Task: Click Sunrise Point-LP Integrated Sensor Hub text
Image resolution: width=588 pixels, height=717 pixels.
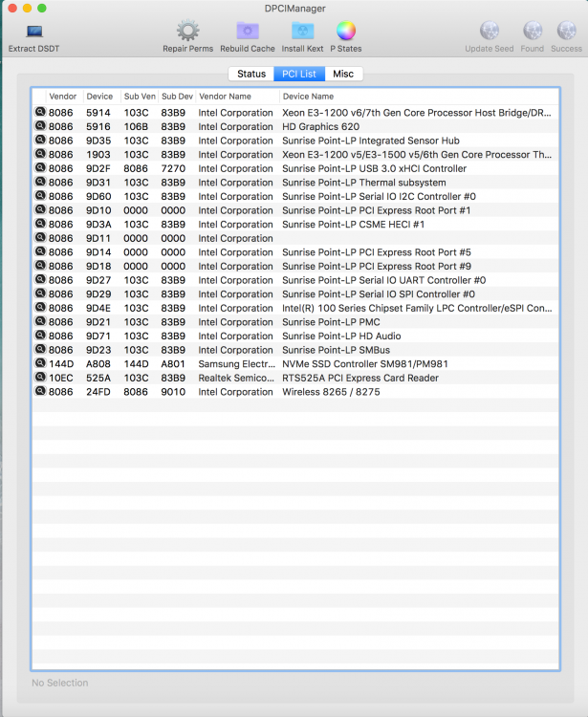Action: [x=371, y=141]
